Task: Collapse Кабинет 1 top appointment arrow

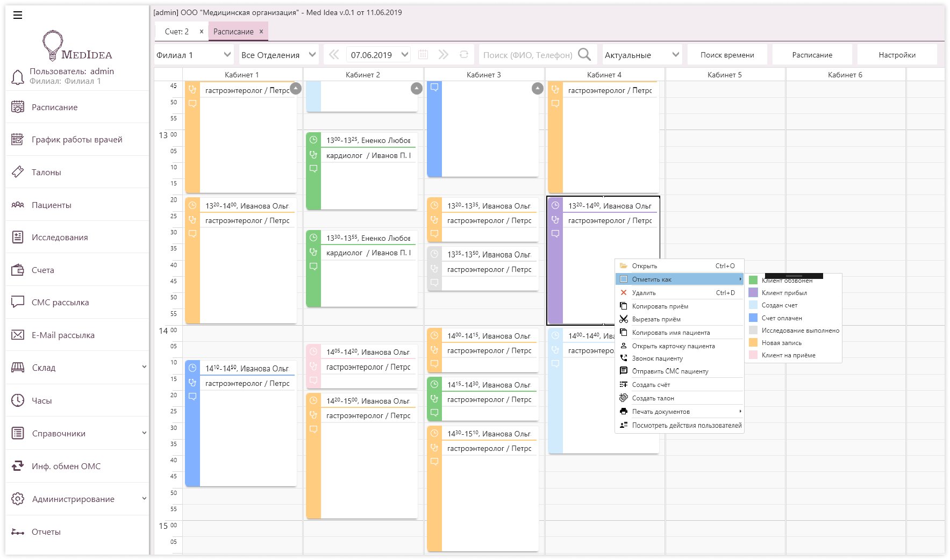Action: pos(296,88)
